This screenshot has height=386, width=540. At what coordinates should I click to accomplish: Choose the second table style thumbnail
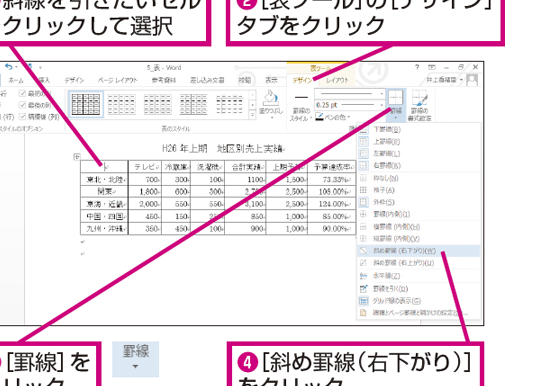[122, 104]
